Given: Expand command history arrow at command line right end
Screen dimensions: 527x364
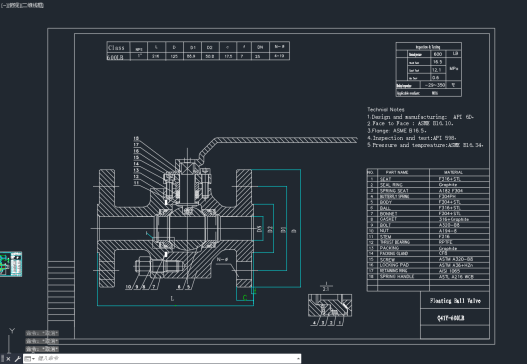Looking at the screenshot, I should pyautogui.click(x=298, y=359).
